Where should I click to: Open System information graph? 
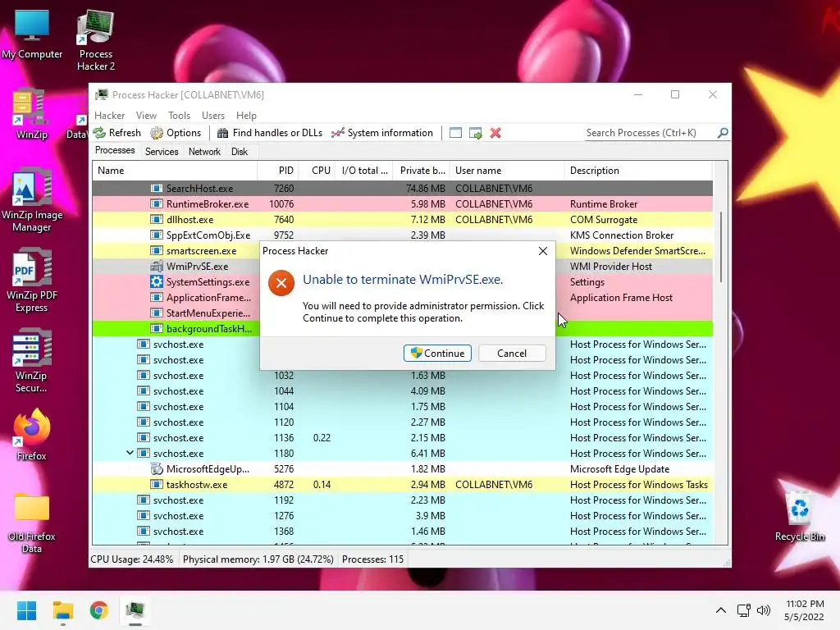(x=382, y=133)
